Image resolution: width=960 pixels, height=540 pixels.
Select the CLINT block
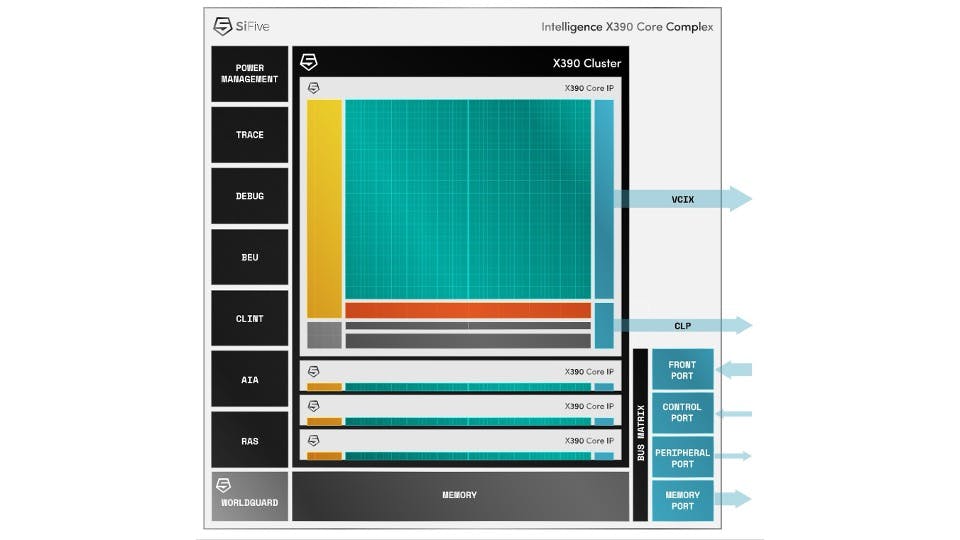(x=250, y=318)
